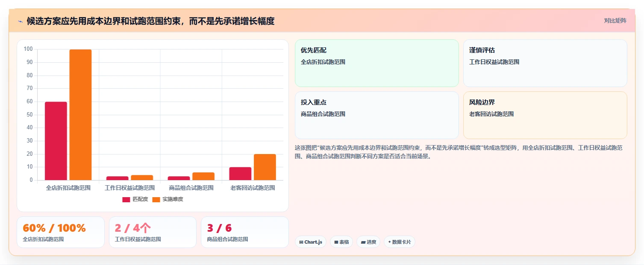Image resolution: width=644 pixels, height=265 pixels.
Task: Click the x-axis label 全店折扣试跑范围
Action: pos(68,188)
